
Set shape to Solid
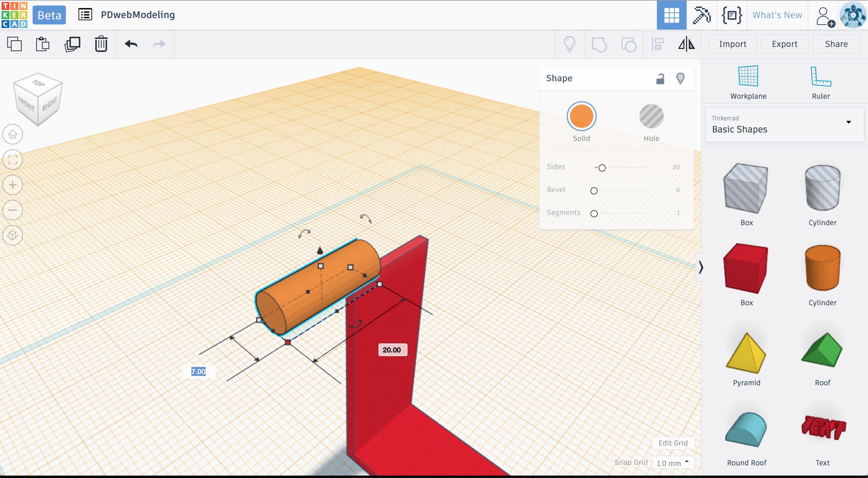(x=581, y=116)
